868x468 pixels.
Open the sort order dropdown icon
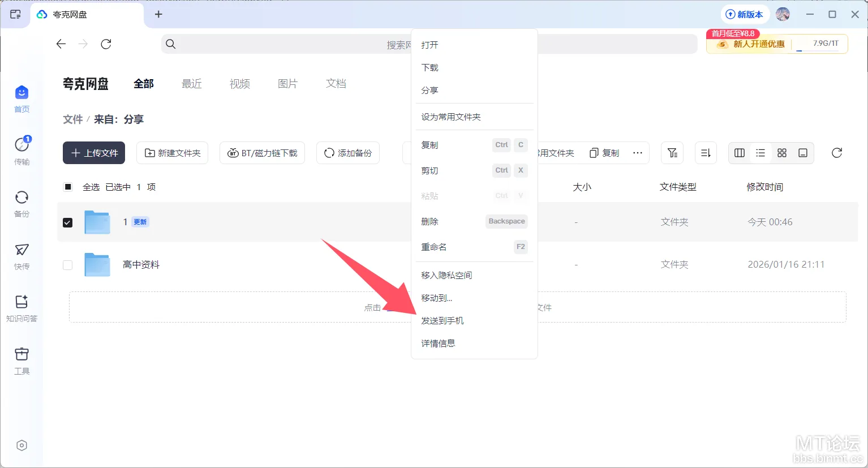click(x=706, y=153)
